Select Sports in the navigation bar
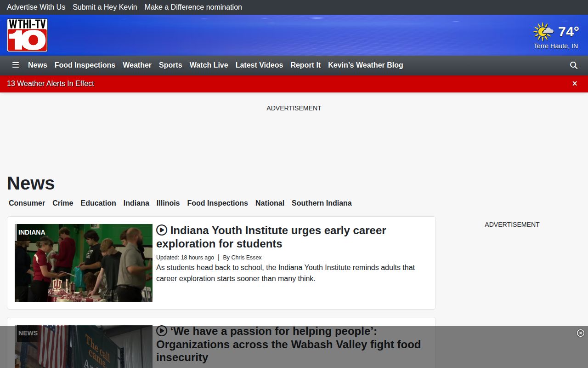 point(170,65)
